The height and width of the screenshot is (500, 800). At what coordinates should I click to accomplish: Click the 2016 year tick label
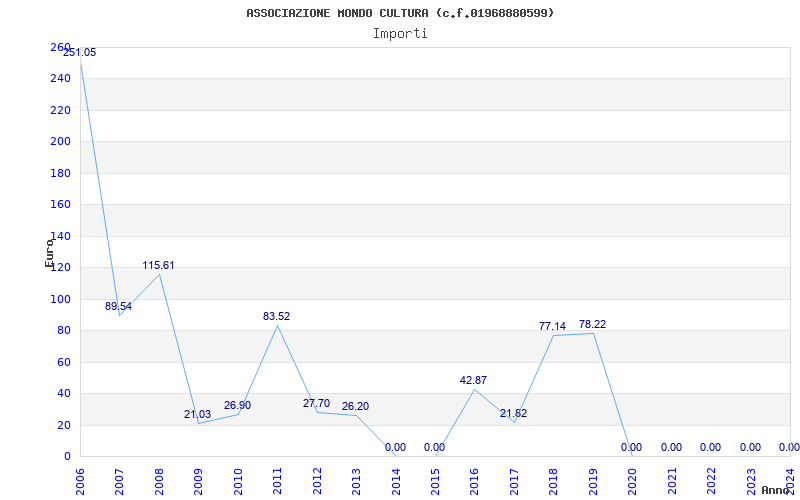pyautogui.click(x=474, y=483)
